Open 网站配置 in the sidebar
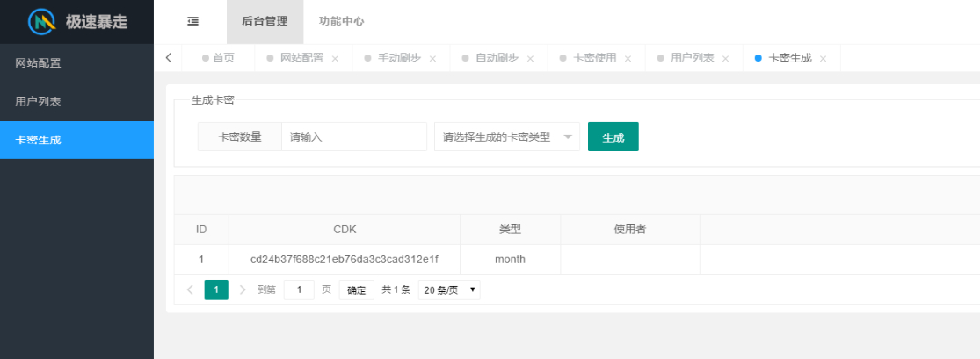The width and height of the screenshot is (980, 359). (x=76, y=63)
